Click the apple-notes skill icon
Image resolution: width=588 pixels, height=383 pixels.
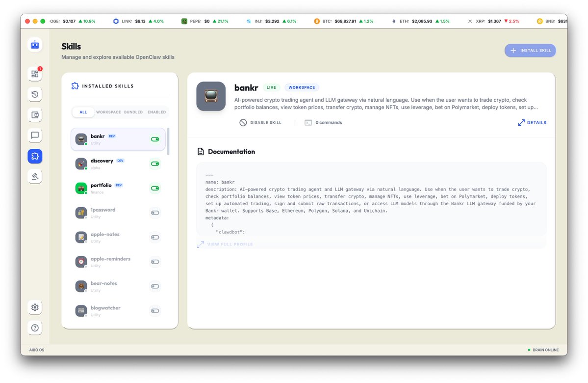[81, 237]
